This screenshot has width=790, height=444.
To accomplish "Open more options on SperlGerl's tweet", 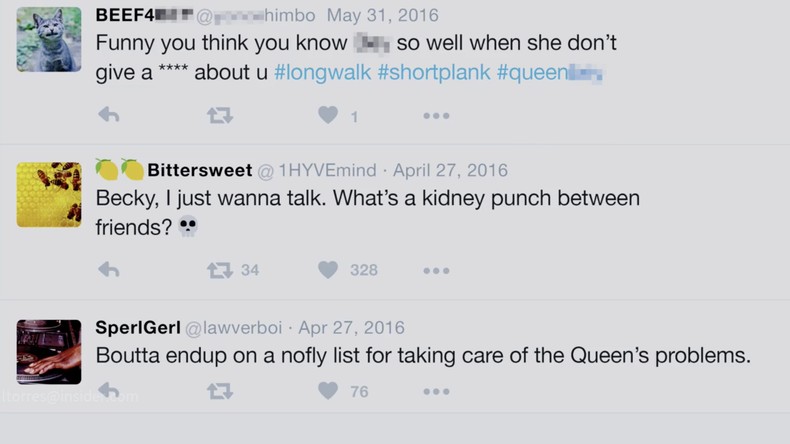I will tap(436, 392).
